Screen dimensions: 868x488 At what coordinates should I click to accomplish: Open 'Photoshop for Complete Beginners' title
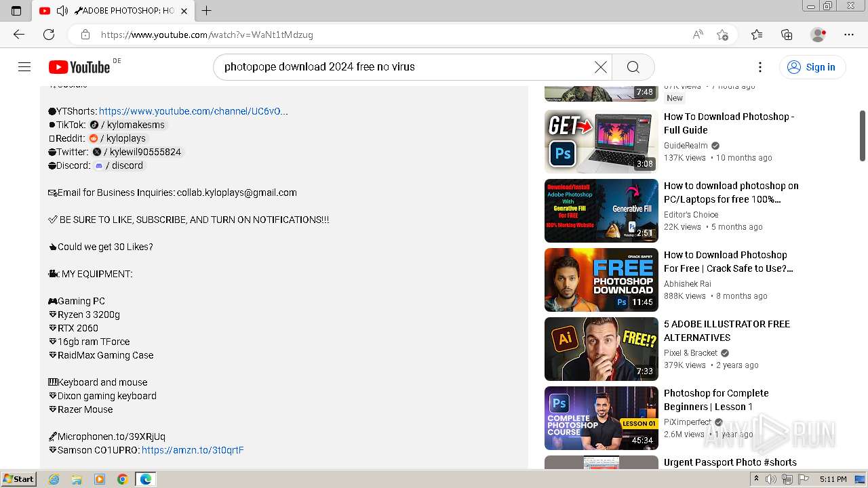click(x=716, y=400)
